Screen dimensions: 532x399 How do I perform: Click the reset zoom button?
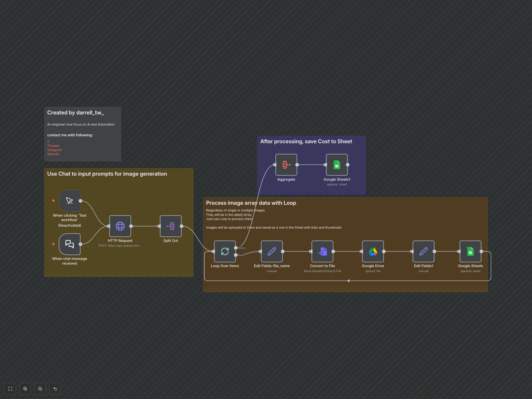[x=55, y=389]
